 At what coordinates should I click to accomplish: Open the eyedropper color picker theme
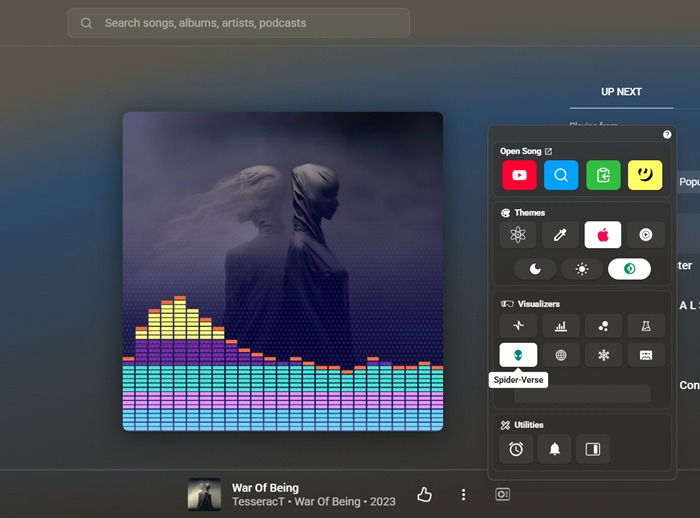point(561,235)
